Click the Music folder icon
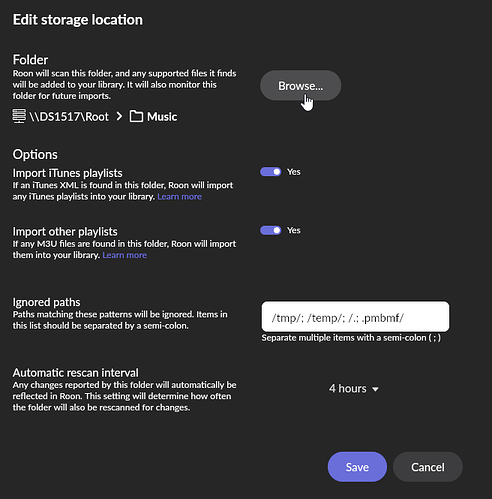 click(x=136, y=116)
